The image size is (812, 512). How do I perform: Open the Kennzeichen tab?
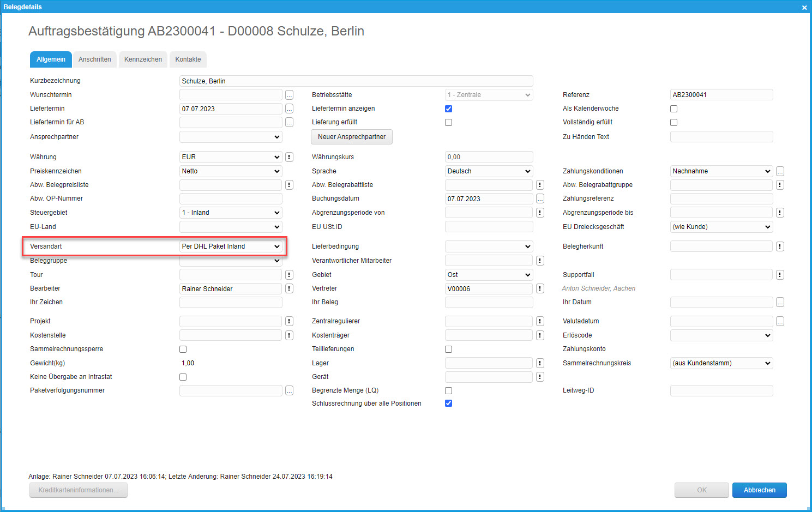pyautogui.click(x=143, y=59)
